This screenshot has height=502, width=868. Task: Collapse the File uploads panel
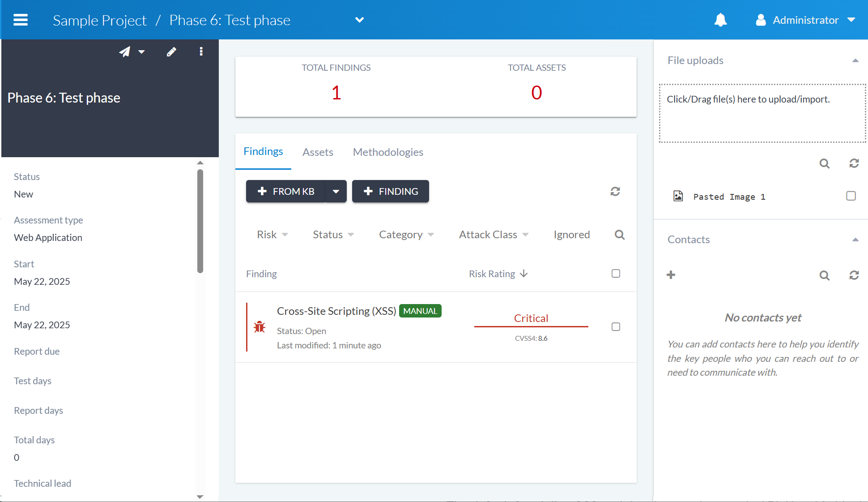(x=855, y=60)
